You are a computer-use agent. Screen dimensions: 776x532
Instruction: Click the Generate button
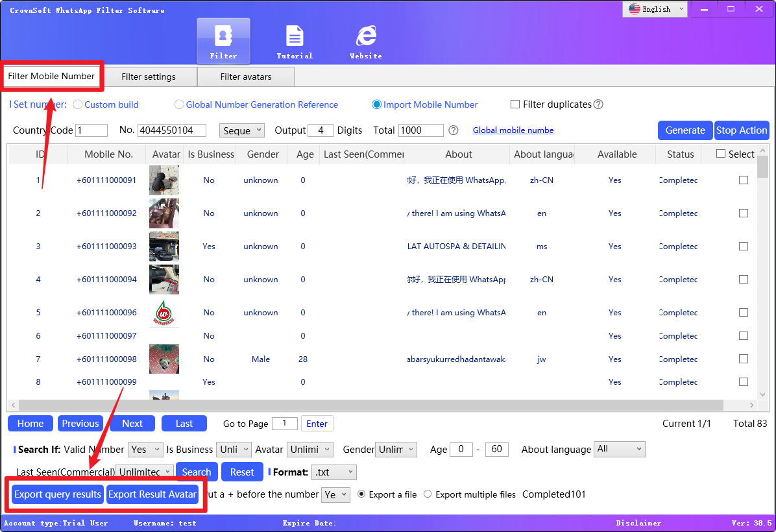coord(685,130)
